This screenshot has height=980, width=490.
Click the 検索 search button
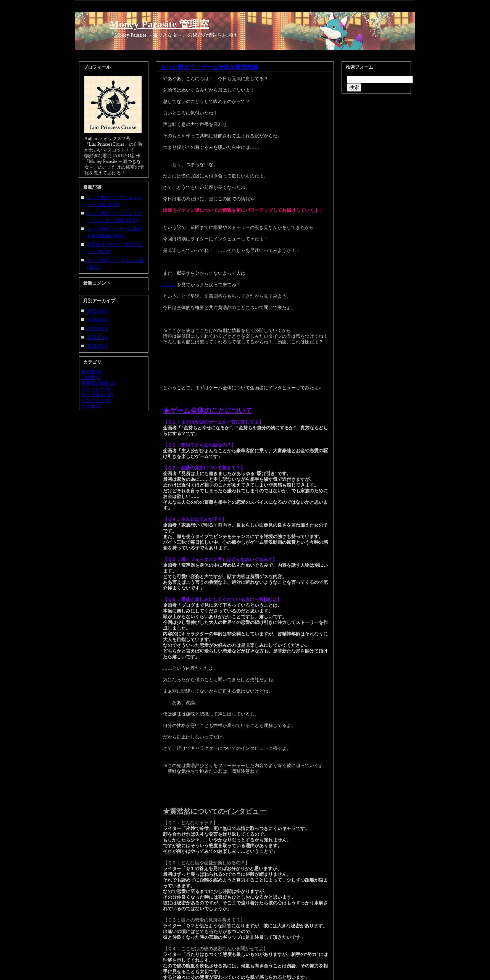click(354, 87)
